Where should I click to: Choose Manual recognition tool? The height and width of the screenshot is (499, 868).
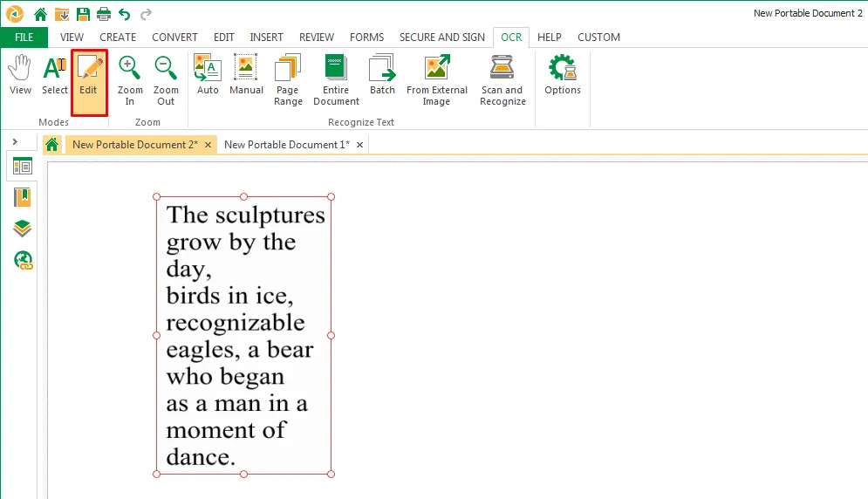pos(246,75)
